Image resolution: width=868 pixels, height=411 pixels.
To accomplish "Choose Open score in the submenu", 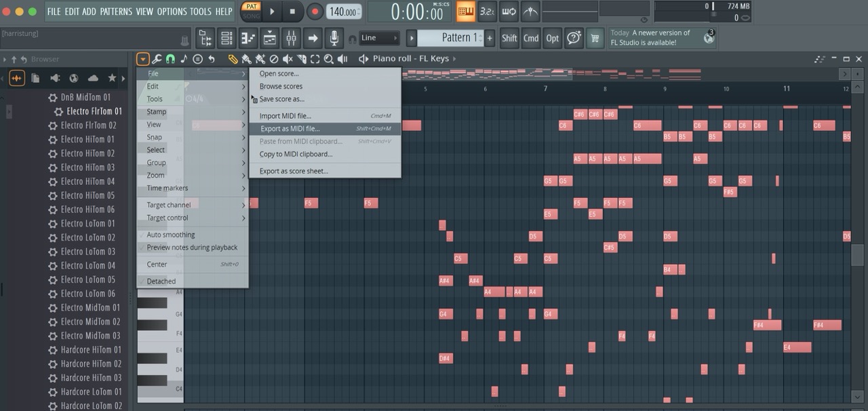I will (x=325, y=73).
